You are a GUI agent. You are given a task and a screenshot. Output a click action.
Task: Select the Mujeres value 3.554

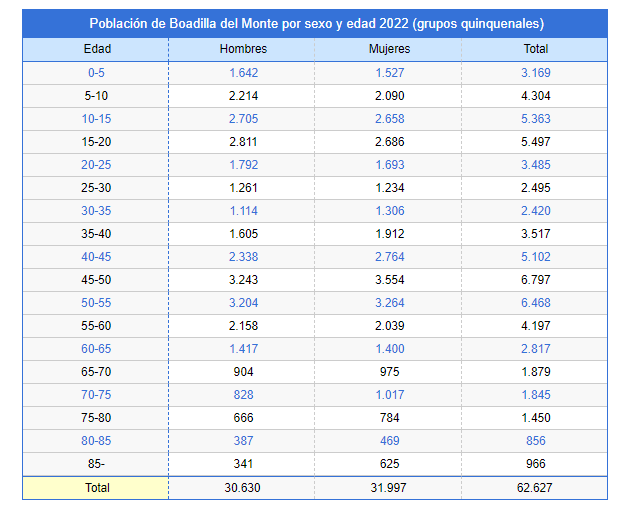[389, 280]
